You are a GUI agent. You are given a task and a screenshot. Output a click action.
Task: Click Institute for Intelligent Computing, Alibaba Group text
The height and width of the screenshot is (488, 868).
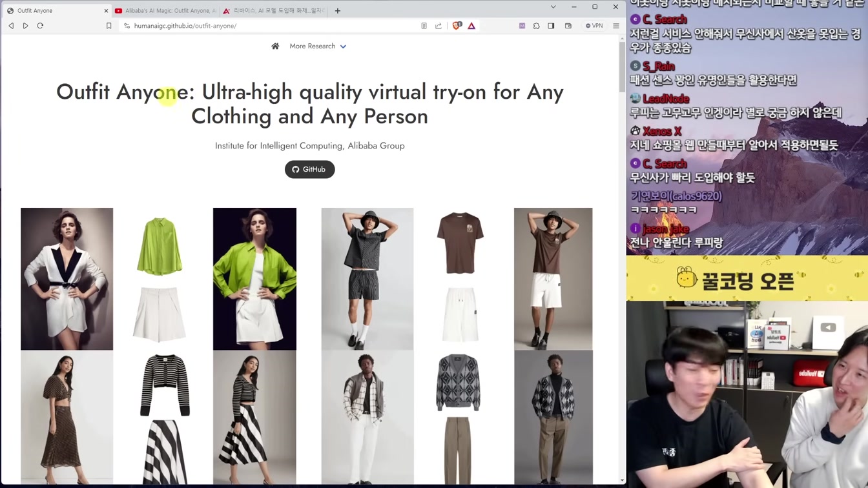[310, 146]
